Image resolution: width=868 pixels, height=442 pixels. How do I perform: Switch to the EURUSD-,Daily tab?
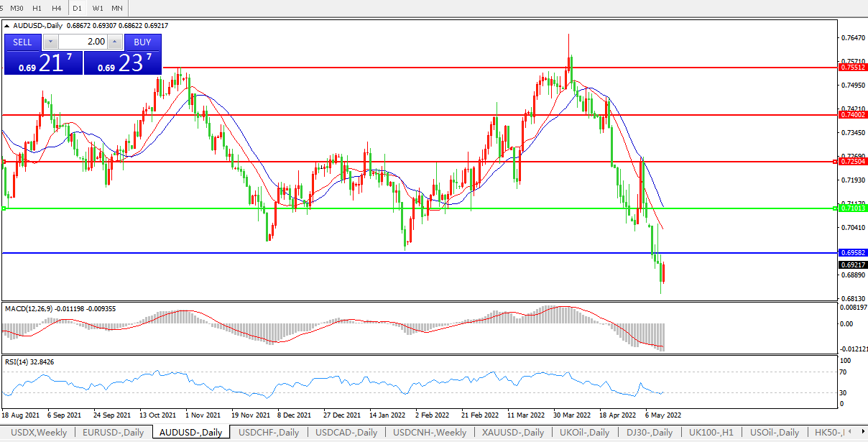(113, 433)
